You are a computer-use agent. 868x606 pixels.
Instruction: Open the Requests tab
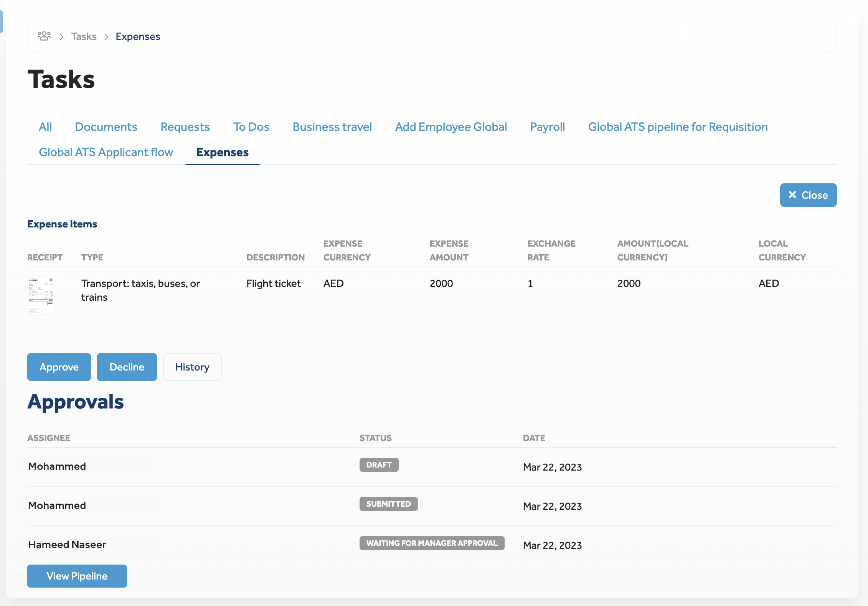pyautogui.click(x=185, y=127)
